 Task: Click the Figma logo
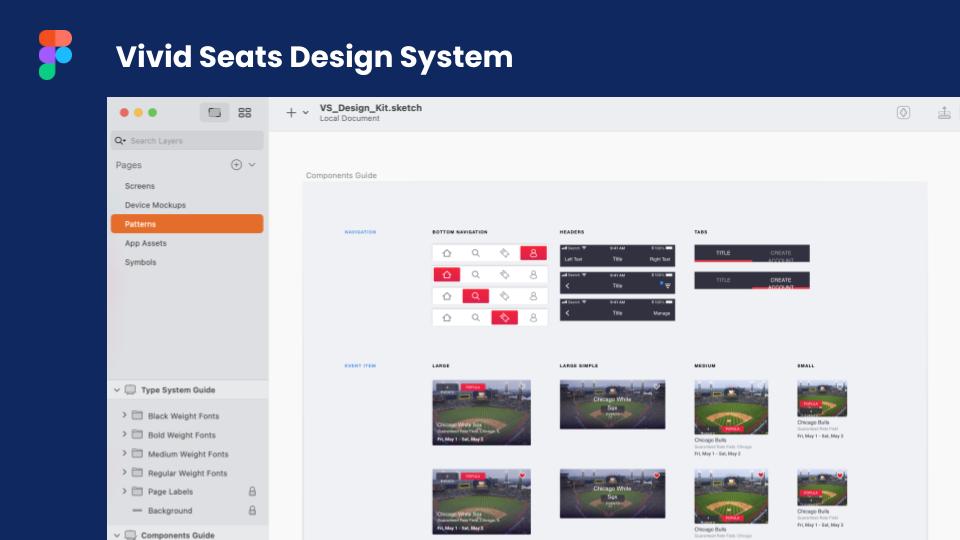pyautogui.click(x=55, y=54)
